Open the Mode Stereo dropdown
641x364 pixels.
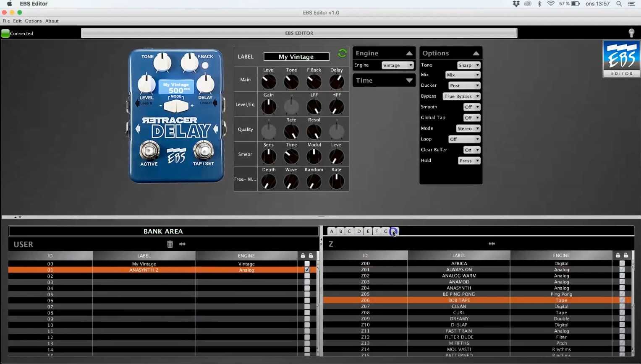coord(468,128)
